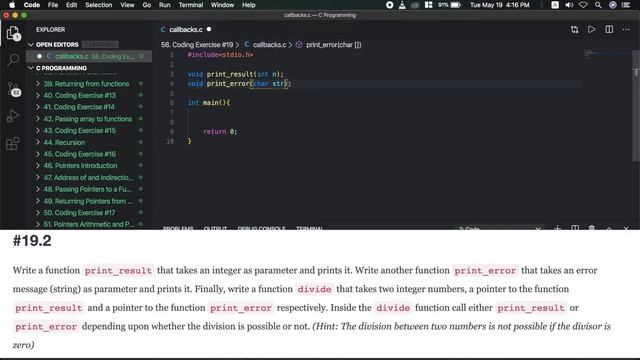Run the code with the play icon
This screenshot has width=640, height=360.
coord(591,29)
